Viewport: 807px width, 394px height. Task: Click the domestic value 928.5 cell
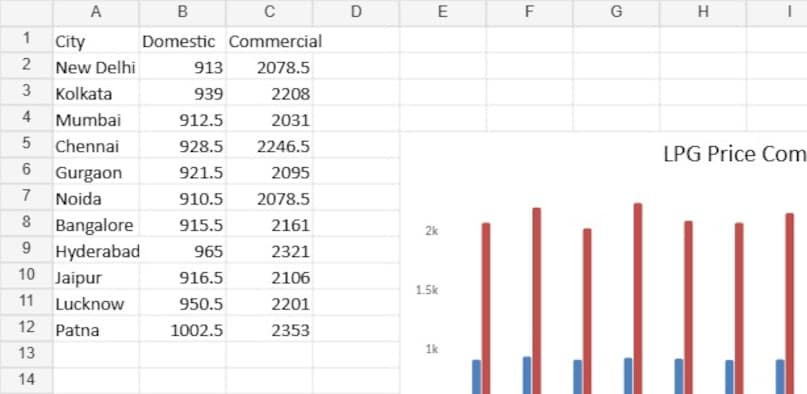click(x=182, y=145)
